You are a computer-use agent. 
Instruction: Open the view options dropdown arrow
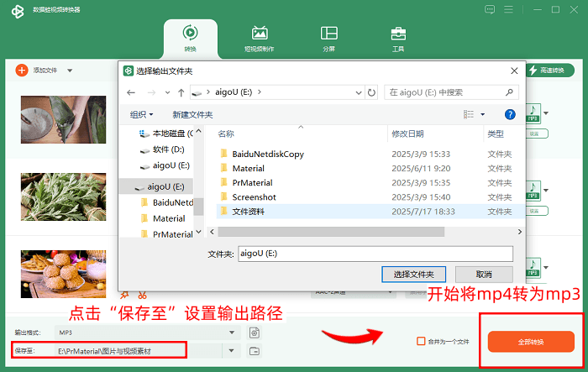pos(482,114)
